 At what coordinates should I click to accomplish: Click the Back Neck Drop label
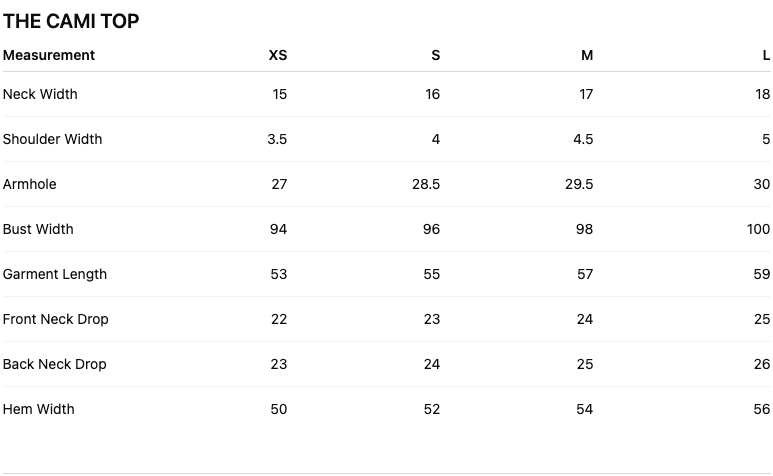point(55,364)
